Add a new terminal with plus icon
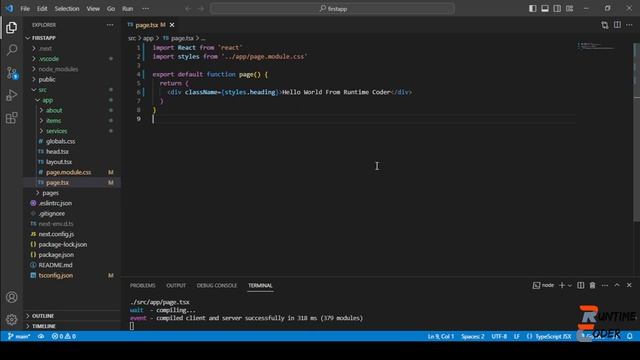This screenshot has height=360, width=640. [x=562, y=285]
